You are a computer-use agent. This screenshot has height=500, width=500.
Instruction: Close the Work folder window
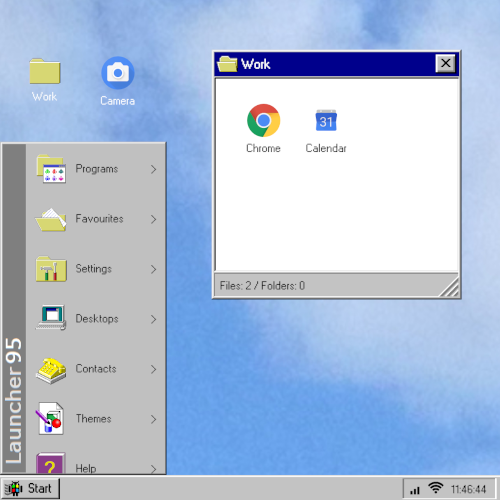(x=445, y=63)
